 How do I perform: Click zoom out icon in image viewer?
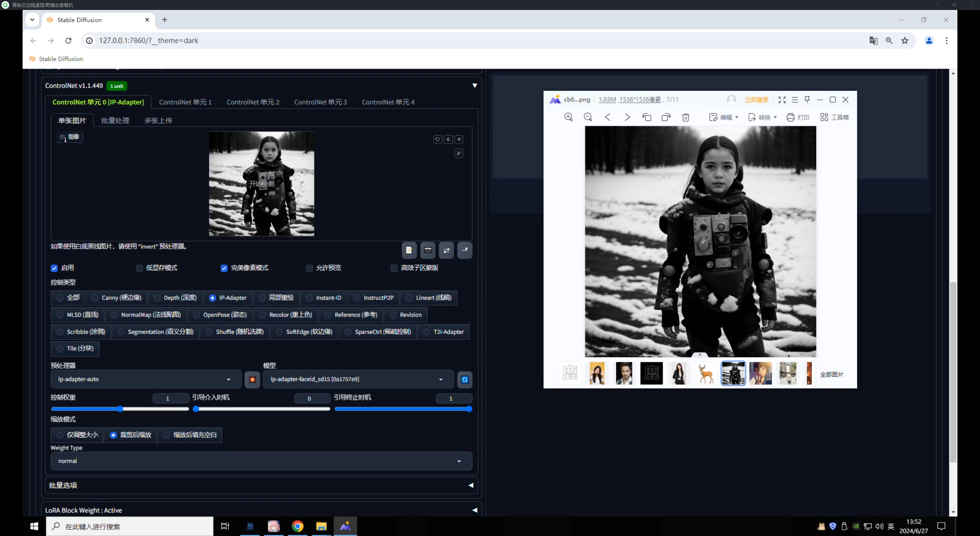click(x=588, y=117)
